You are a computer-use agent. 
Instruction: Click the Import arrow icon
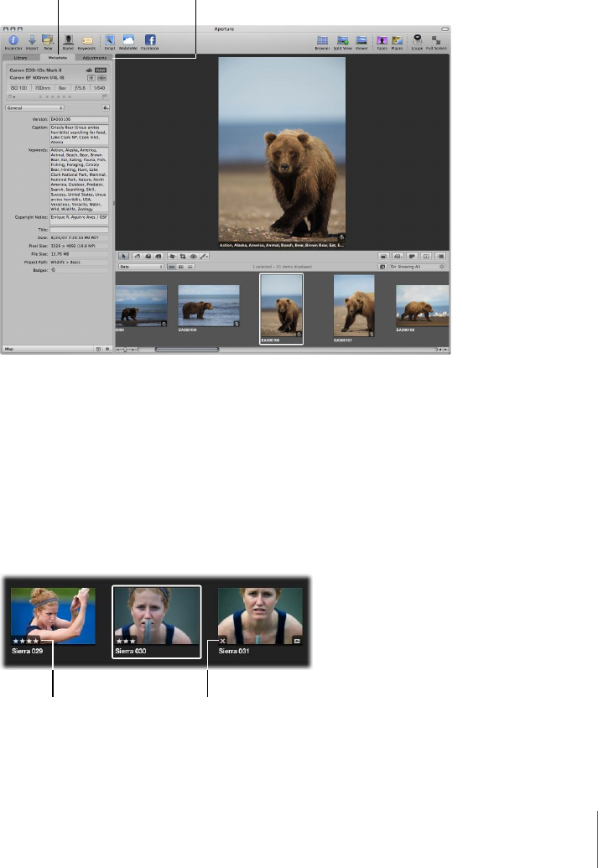(32, 40)
